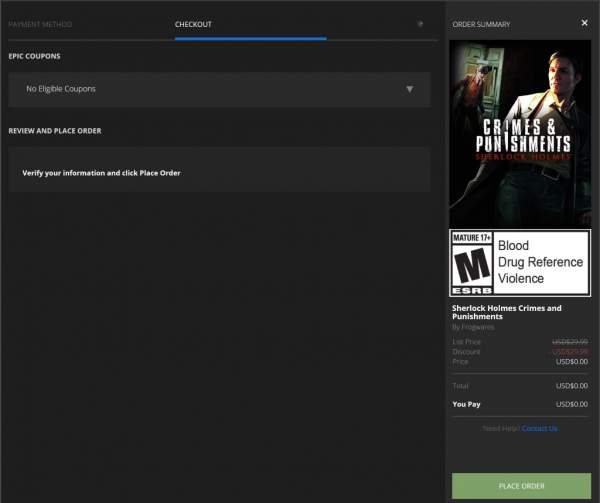This screenshot has height=503, width=600.
Task: Select the Checkout tab
Action: click(x=193, y=24)
